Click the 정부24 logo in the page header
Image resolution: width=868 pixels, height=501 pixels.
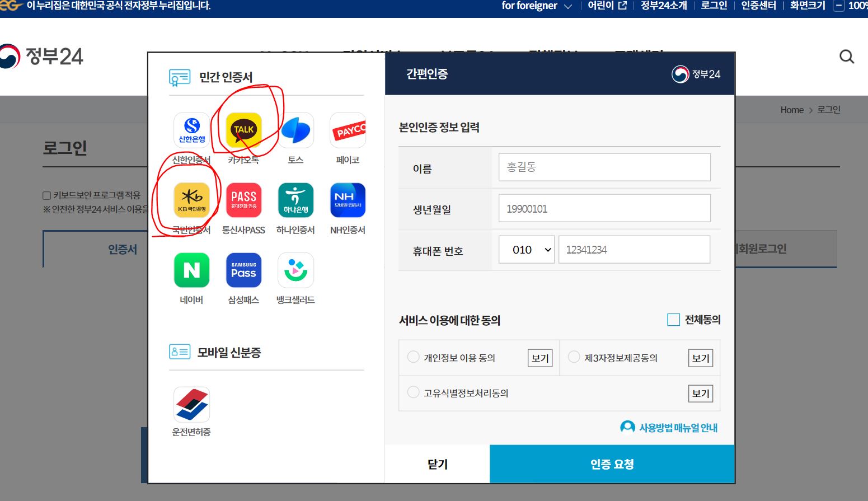point(42,57)
